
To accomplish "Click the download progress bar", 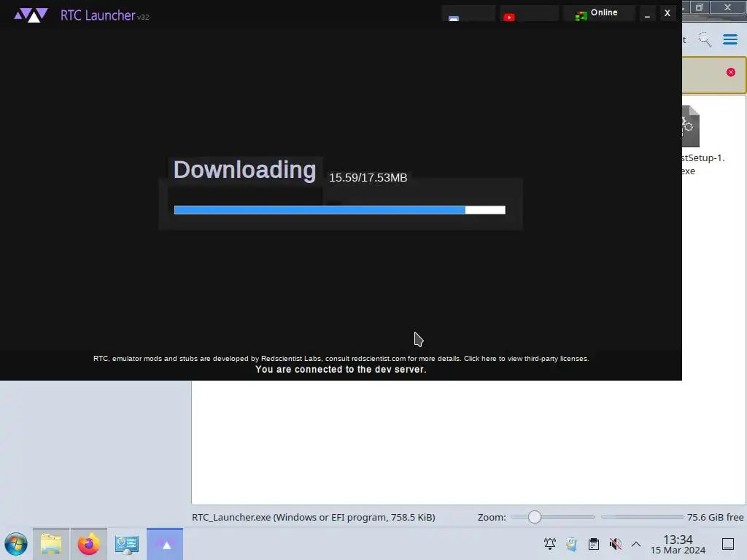I will [x=340, y=210].
